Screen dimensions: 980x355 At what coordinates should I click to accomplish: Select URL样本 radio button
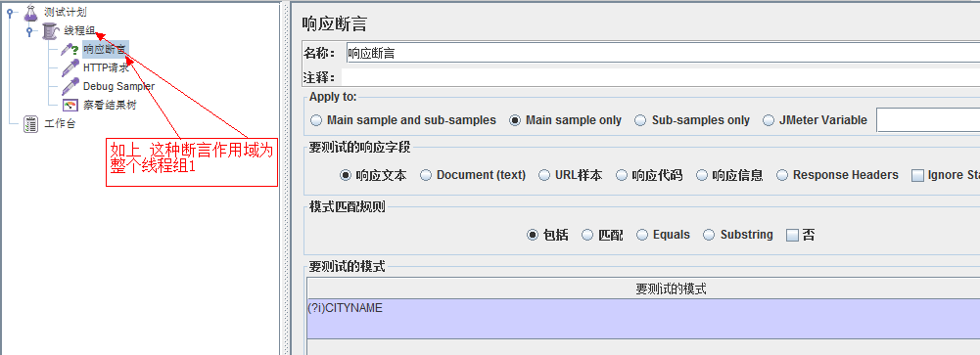pos(570,175)
